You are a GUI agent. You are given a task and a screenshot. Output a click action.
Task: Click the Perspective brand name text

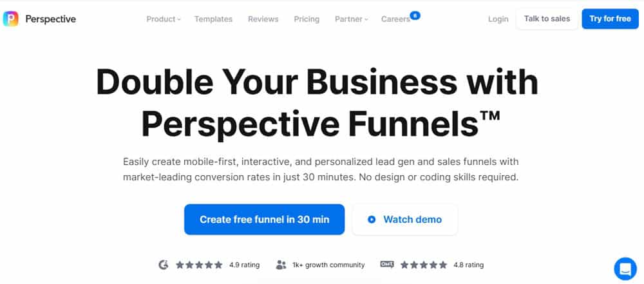(x=50, y=19)
